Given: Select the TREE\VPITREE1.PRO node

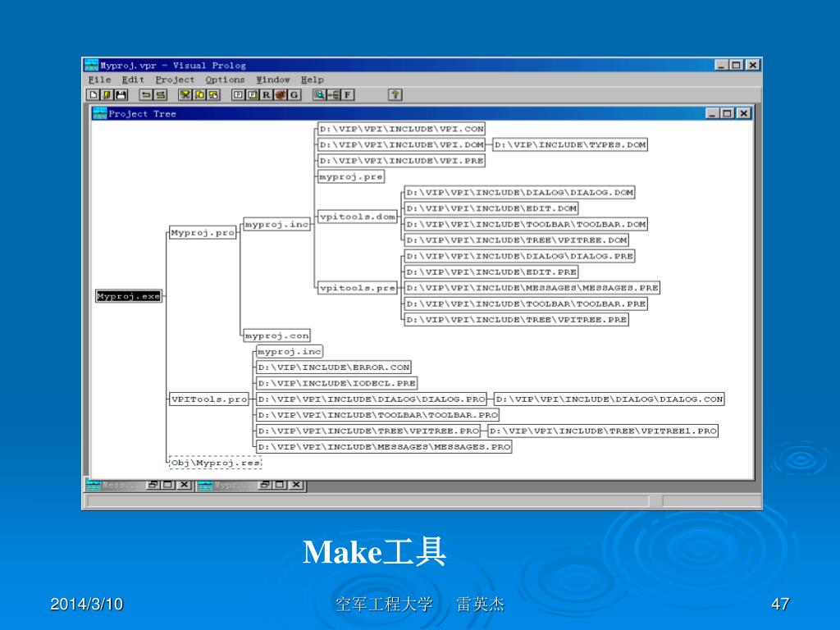Looking at the screenshot, I should pos(603,431).
